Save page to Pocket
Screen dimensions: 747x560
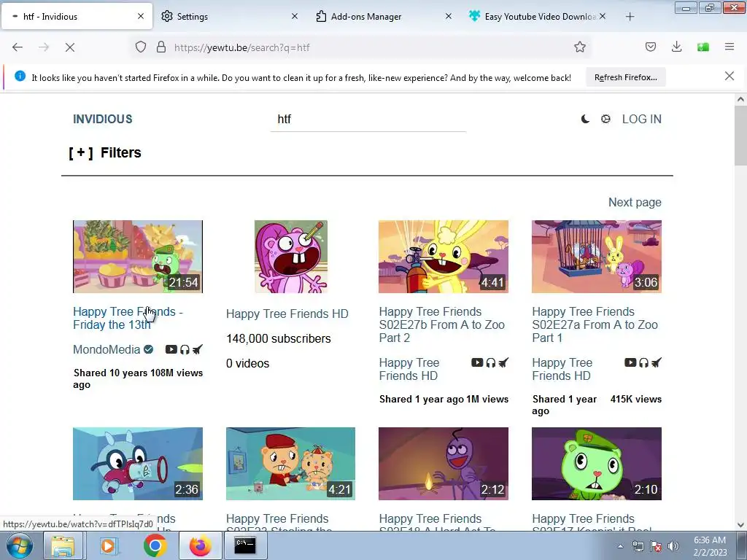650,47
